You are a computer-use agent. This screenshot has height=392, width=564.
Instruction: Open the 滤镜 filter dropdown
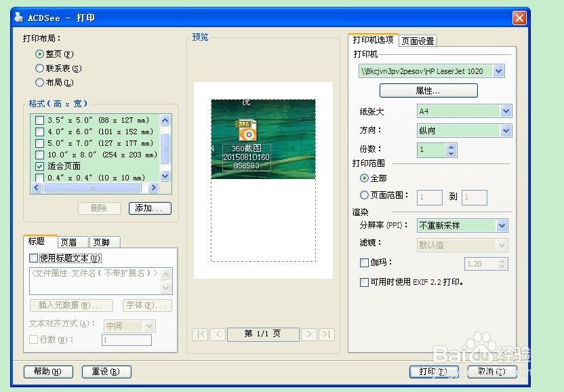(502, 246)
